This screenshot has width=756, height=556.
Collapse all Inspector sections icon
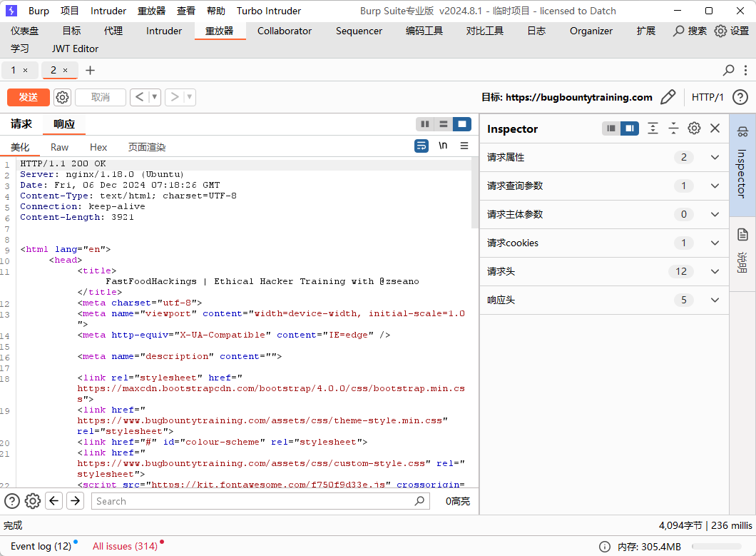(673, 128)
